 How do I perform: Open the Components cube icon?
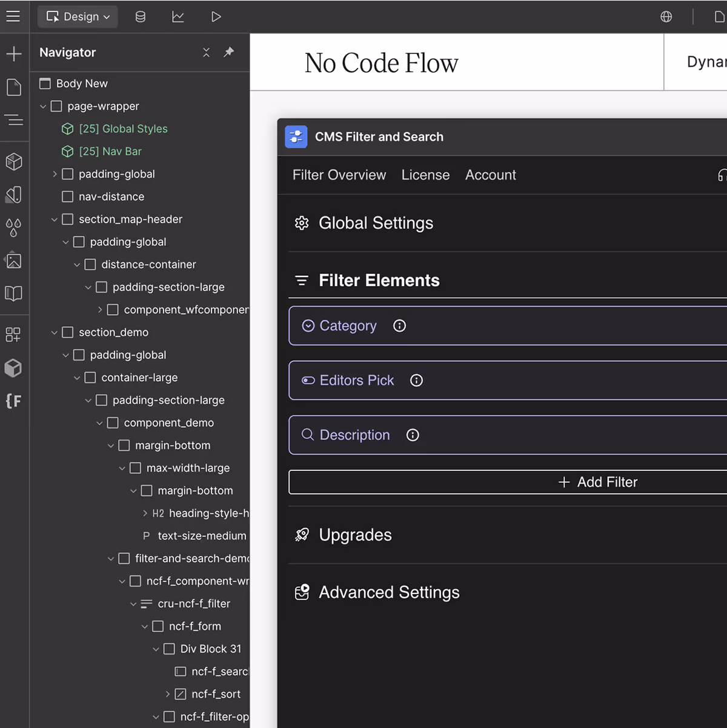tap(14, 161)
